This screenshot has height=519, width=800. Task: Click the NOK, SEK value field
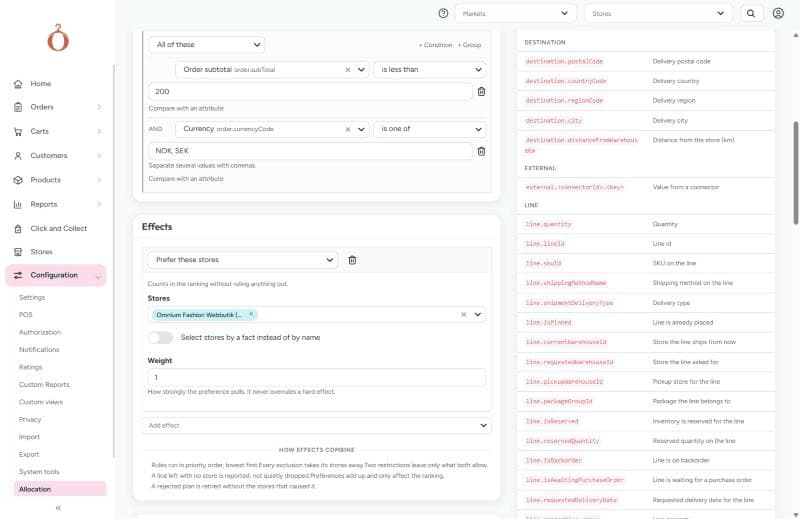pyautogui.click(x=310, y=151)
